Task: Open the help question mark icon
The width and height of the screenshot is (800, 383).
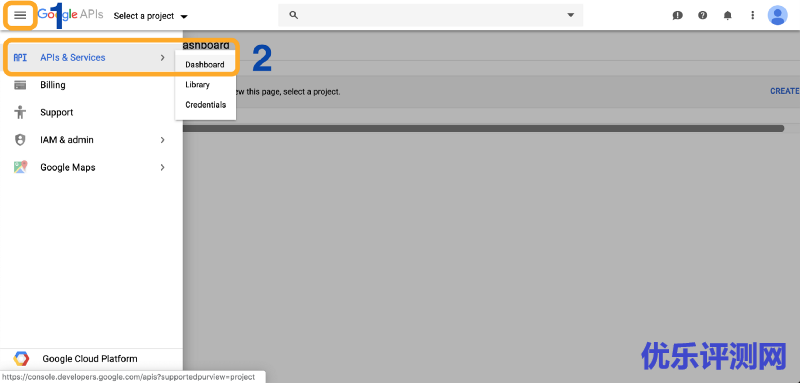Action: pos(703,15)
